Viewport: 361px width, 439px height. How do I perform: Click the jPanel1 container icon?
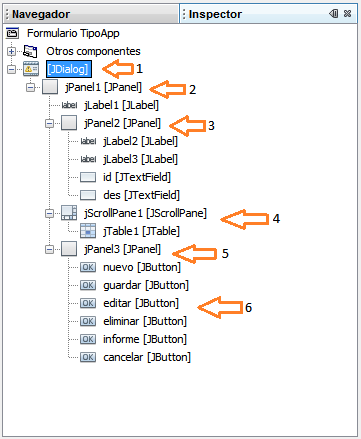[50, 87]
